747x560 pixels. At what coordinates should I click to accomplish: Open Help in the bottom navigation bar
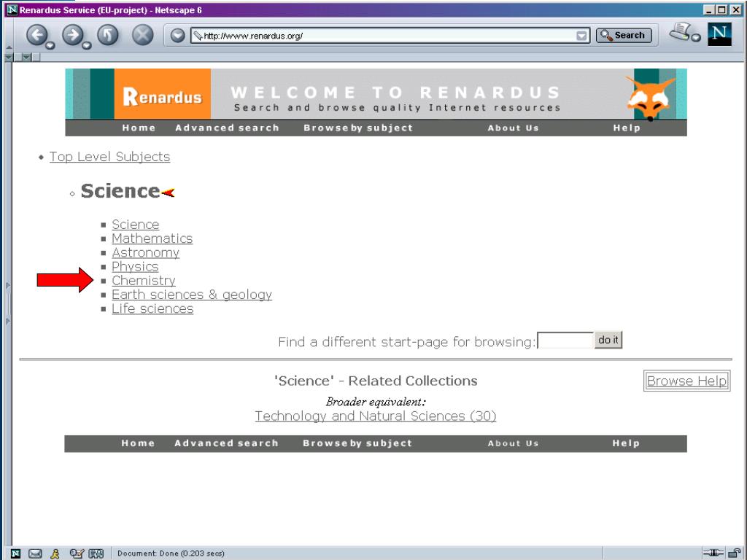pyautogui.click(x=626, y=443)
